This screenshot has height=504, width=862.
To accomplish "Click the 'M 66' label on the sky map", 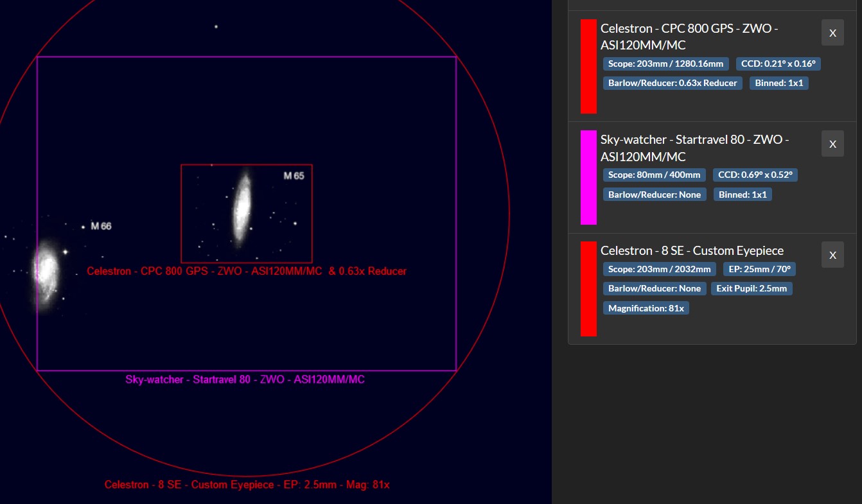I will pos(101,226).
